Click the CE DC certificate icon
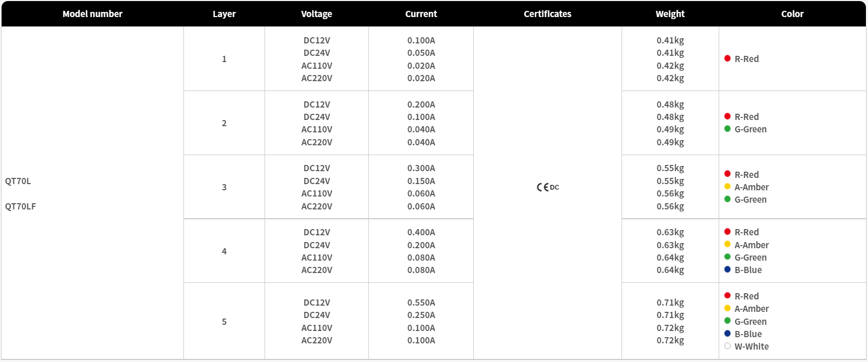868x362 pixels. [548, 187]
